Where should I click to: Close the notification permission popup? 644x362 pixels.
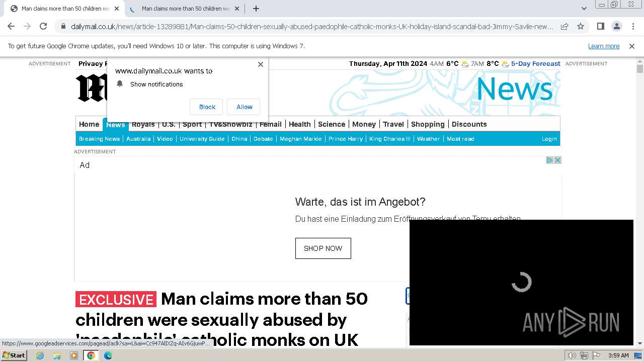[261, 64]
